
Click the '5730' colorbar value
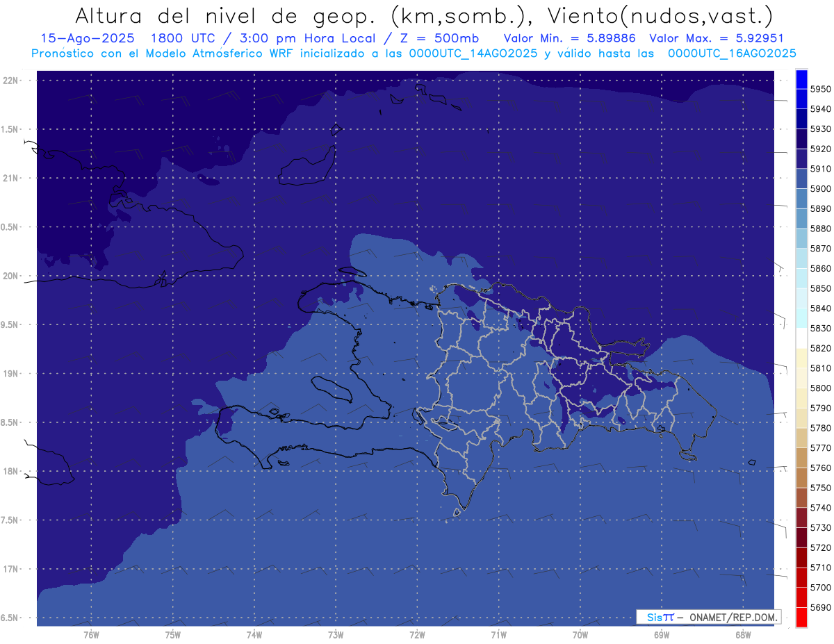point(821,528)
